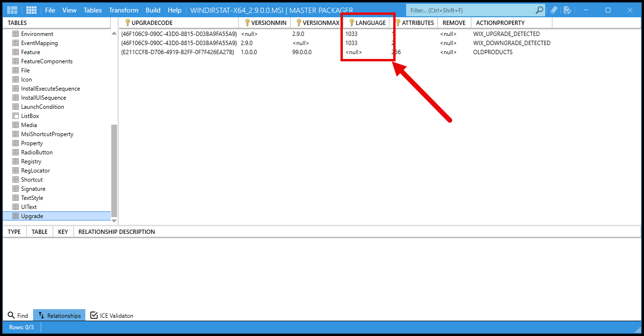Click the key icon on VERSIONMAX column
The image size is (644, 336).
point(299,23)
